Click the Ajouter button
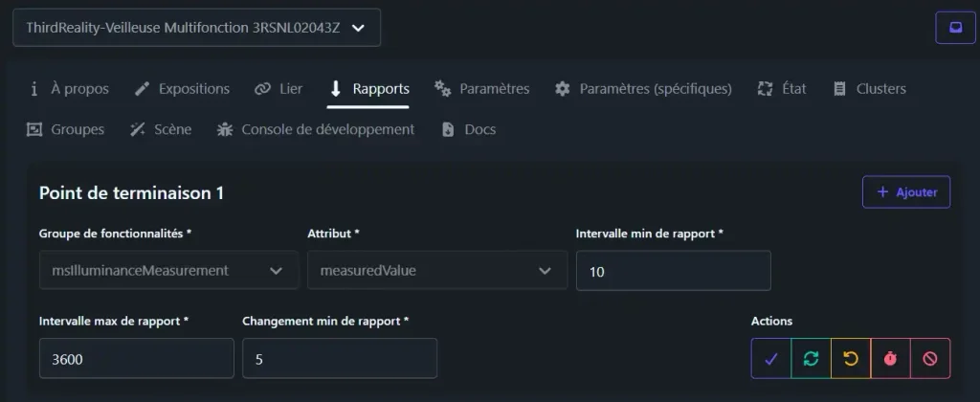The image size is (980, 402). point(906,192)
